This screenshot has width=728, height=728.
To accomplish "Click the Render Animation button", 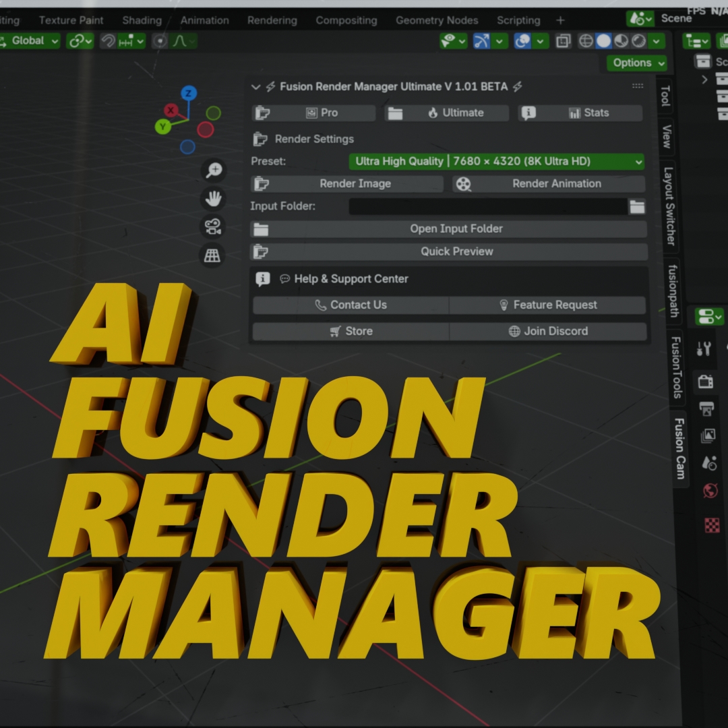I will [548, 184].
